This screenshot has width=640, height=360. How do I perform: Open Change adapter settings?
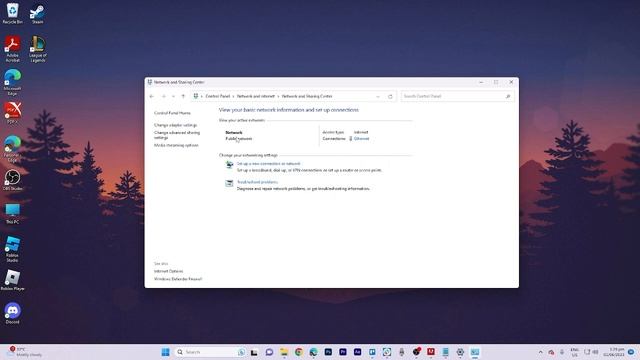(x=176, y=125)
